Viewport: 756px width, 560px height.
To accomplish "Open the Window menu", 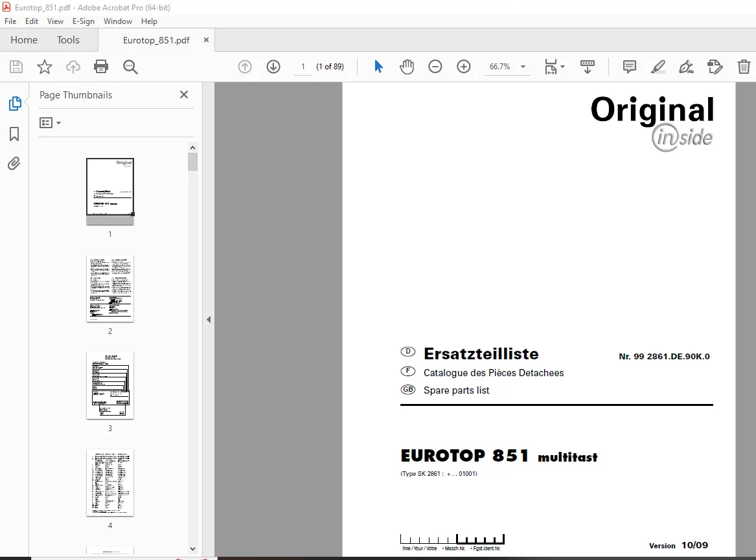I will [118, 21].
